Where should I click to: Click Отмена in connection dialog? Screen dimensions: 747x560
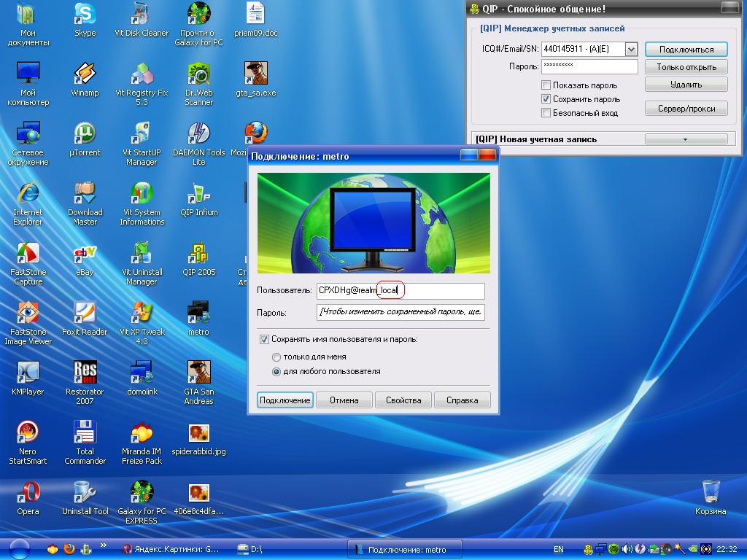(344, 400)
